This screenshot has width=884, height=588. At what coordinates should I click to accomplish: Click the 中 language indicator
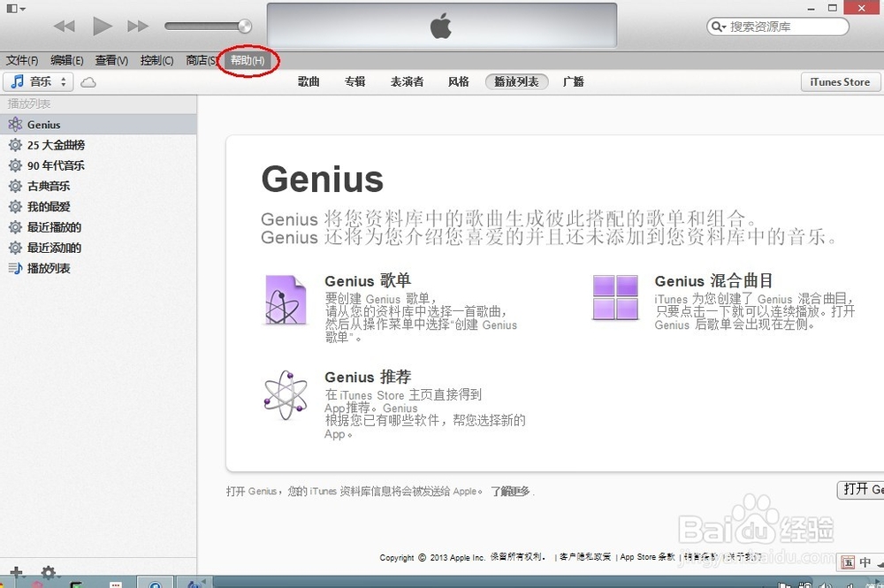pos(865,562)
